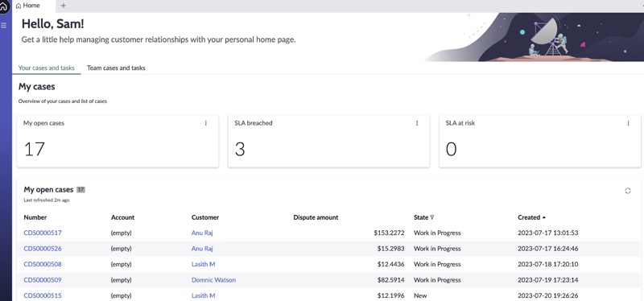Open customer Anu Raj on case CDS0000526
The height and width of the screenshot is (301, 644).
pyautogui.click(x=202, y=249)
